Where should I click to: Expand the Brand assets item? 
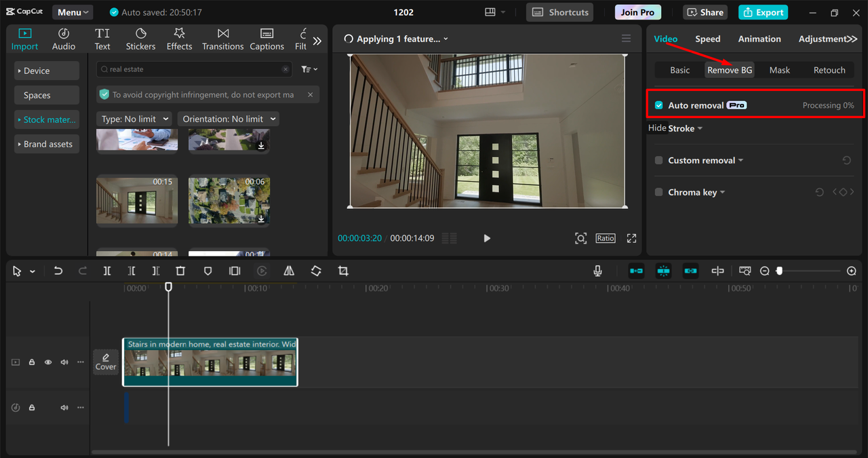point(47,144)
